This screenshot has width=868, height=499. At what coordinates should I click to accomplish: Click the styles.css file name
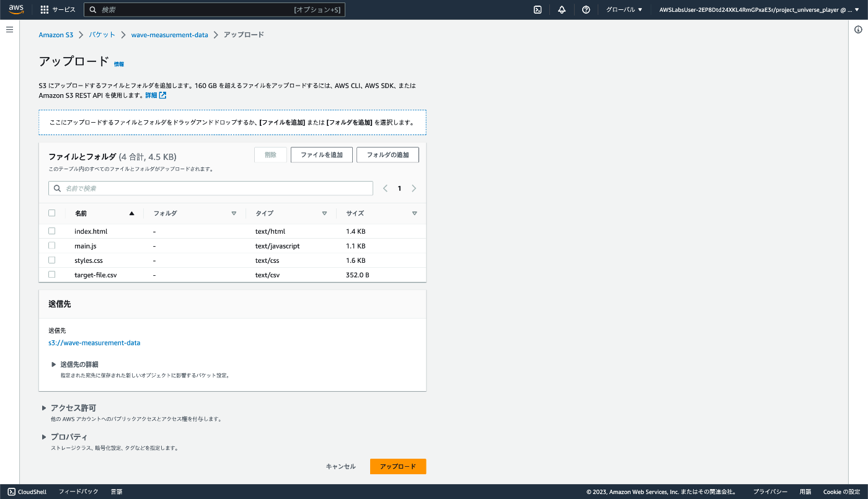89,260
